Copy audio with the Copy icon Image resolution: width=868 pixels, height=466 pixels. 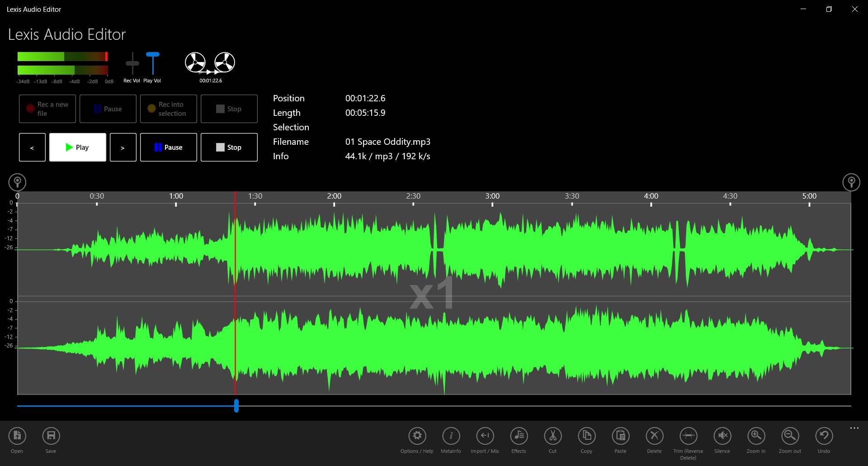pos(586,439)
